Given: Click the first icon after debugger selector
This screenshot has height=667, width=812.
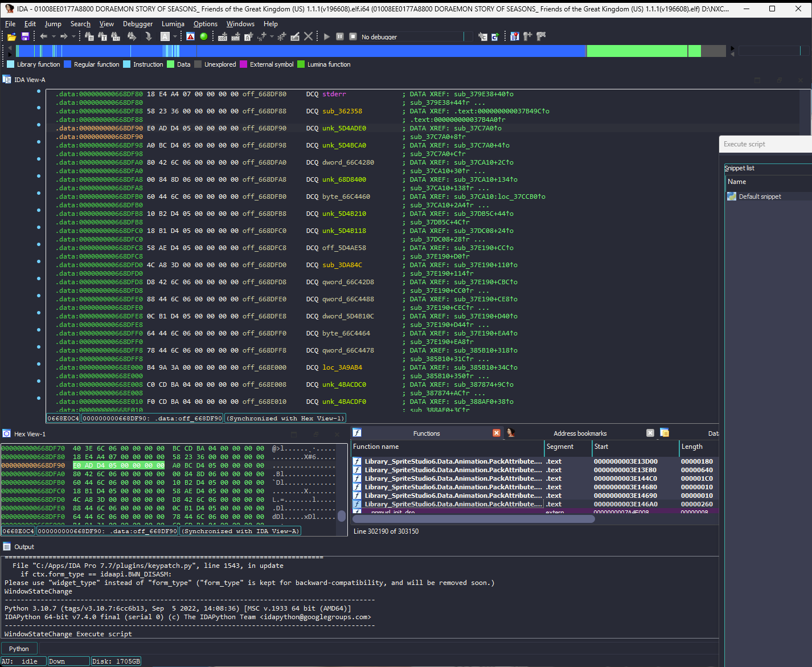Looking at the screenshot, I should point(483,36).
